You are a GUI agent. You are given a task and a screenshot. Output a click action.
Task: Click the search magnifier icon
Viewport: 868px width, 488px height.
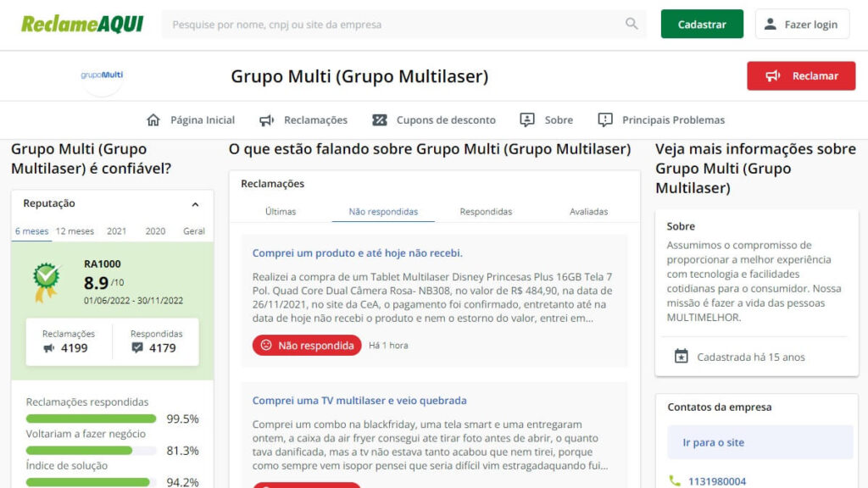(632, 24)
